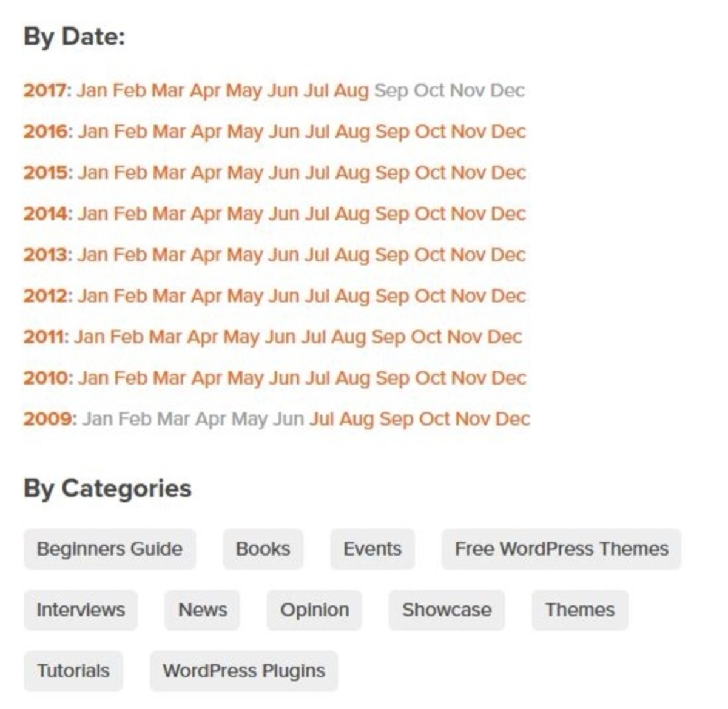Browse posts from October 2012
This screenshot has width=728, height=709.
click(x=430, y=296)
